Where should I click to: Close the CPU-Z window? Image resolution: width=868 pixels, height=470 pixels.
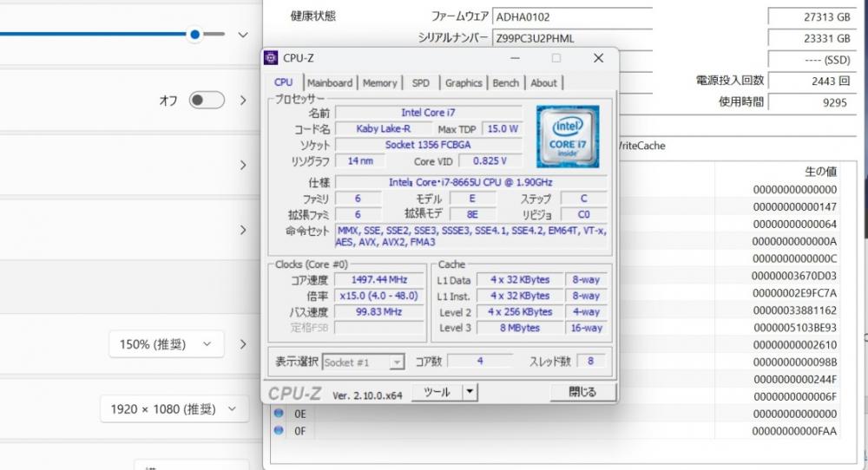pyautogui.click(x=598, y=58)
